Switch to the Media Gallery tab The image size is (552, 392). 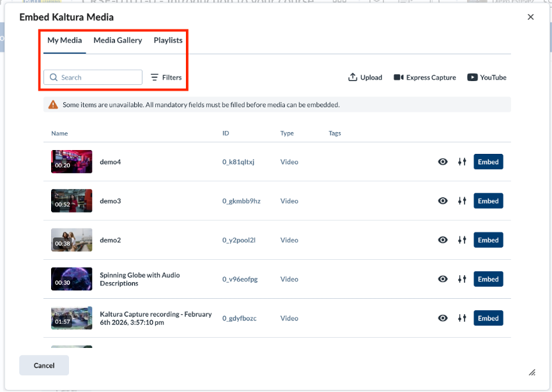pos(118,40)
